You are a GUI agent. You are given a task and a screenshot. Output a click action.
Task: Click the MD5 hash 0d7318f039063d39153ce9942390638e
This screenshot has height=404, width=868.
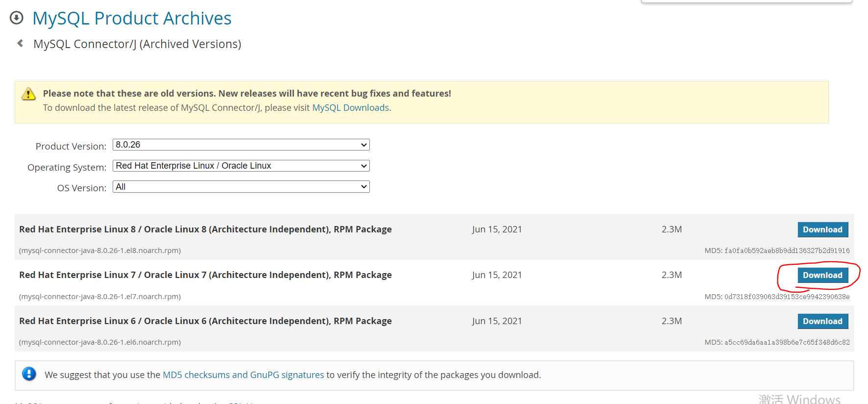point(787,297)
